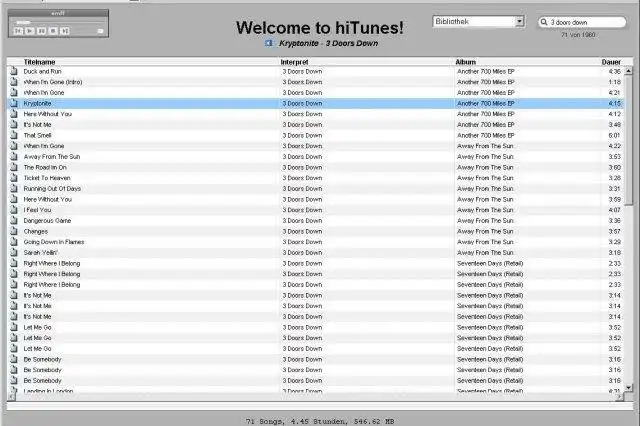This screenshot has height=426, width=640.
Task: Click the duration 4:36 of Duck and Run
Action: (x=614, y=71)
